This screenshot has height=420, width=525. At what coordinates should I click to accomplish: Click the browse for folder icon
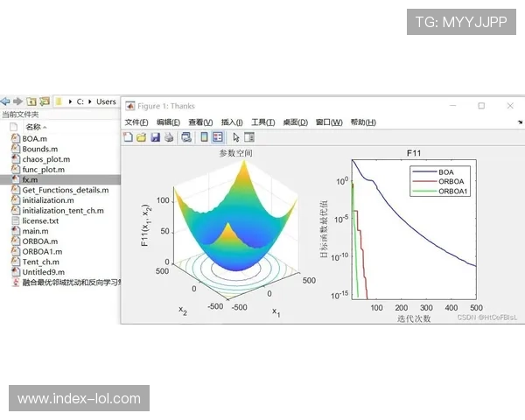(45, 101)
